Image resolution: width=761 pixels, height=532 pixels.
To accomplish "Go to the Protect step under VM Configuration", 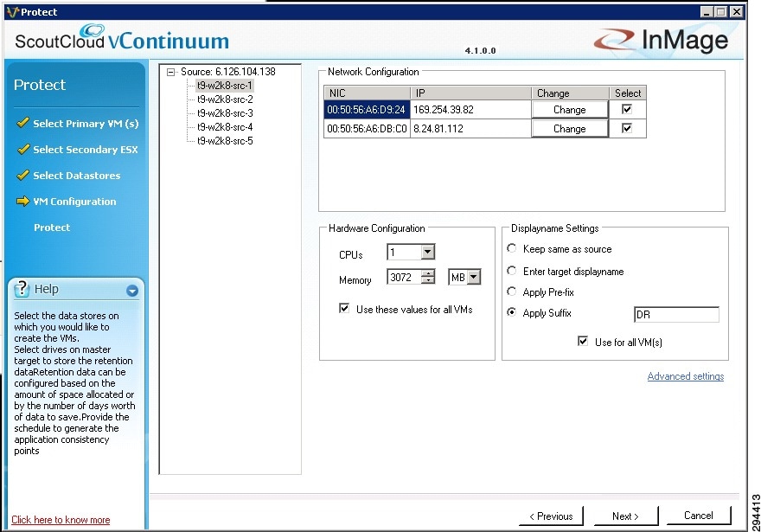I will pyautogui.click(x=52, y=228).
